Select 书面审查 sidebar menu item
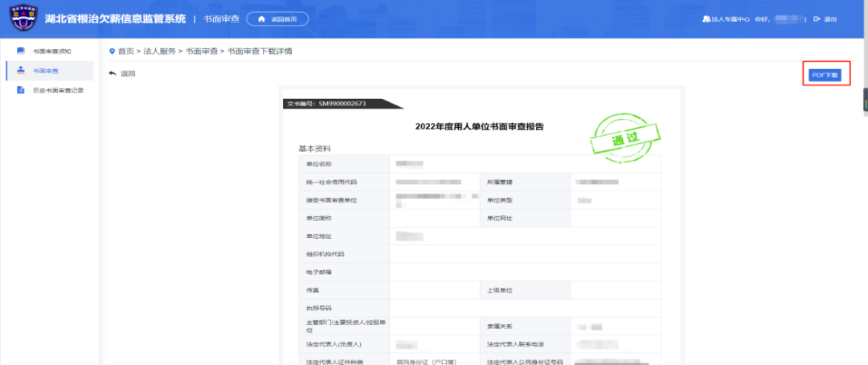 pyautogui.click(x=45, y=71)
